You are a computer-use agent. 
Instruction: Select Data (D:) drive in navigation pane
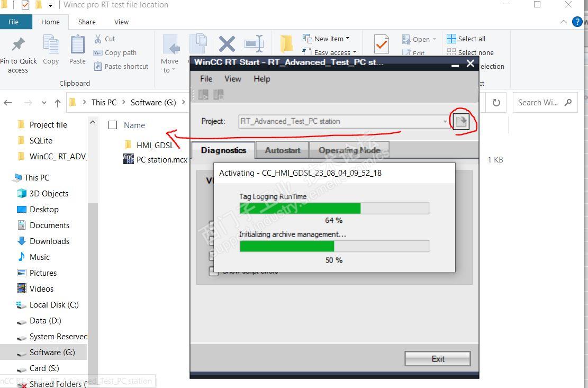39,321
